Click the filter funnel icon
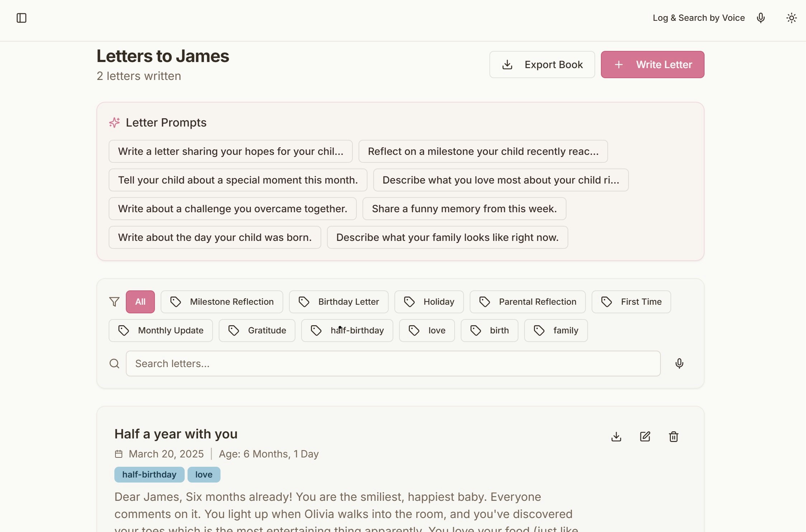Viewport: 806px width, 532px height. tap(114, 302)
